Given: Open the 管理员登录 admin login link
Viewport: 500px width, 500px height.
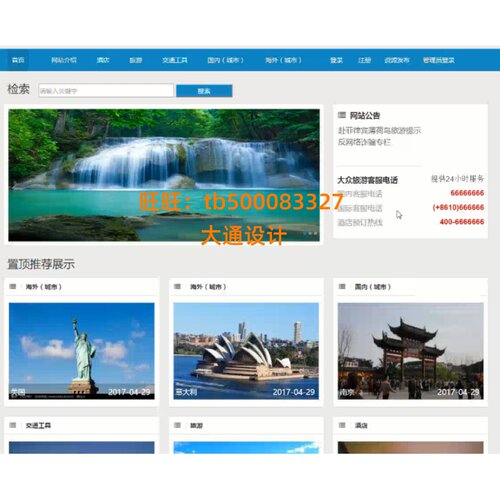Looking at the screenshot, I should tap(439, 60).
